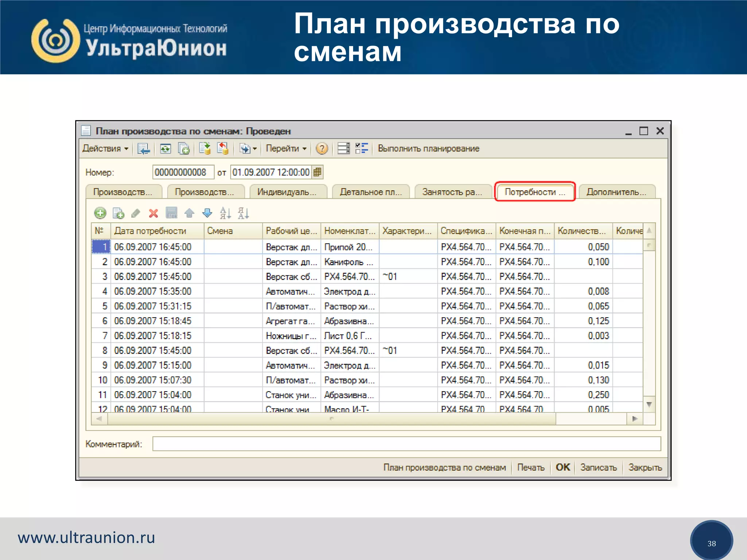Click horizontal scrollbar left arrow
The width and height of the screenshot is (747, 560).
(99, 419)
